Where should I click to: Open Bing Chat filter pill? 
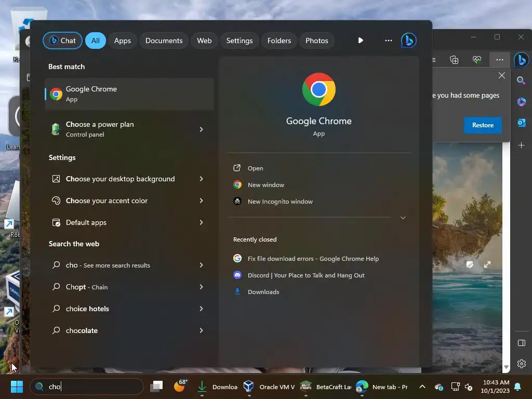pyautogui.click(x=62, y=41)
